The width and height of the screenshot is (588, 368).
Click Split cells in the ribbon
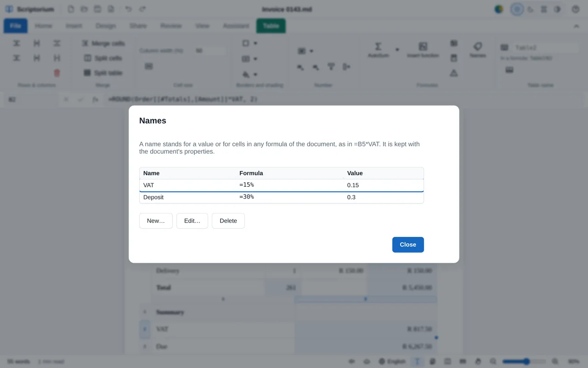pyautogui.click(x=103, y=58)
